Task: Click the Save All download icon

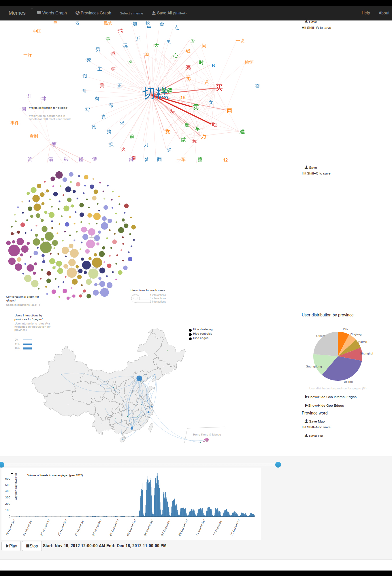Action: click(x=154, y=13)
